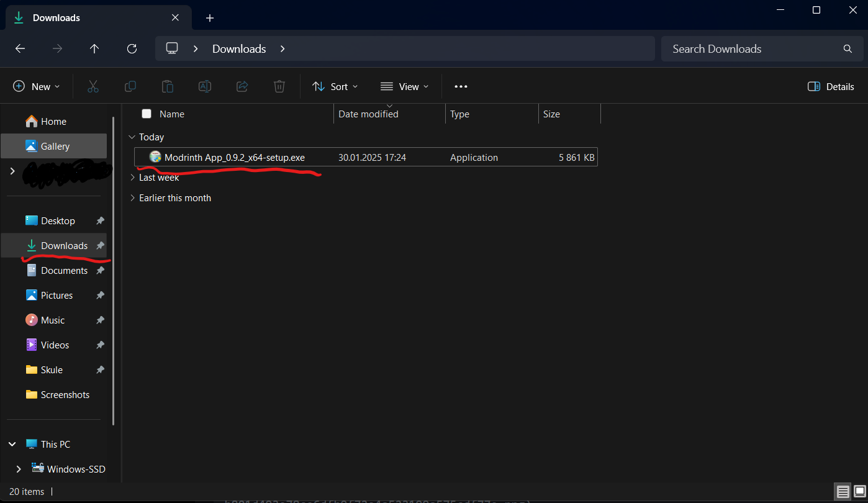
Task: Open Gallery in navigation pane
Action: pos(54,147)
